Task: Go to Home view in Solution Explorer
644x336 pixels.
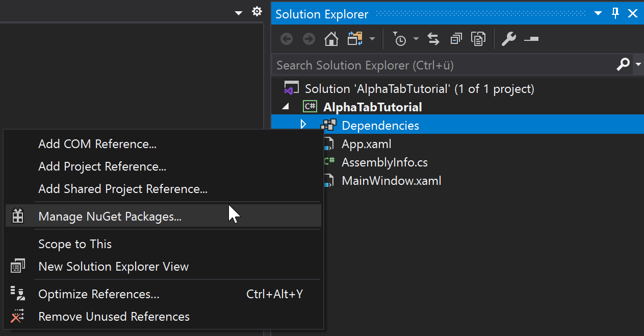Action: (331, 39)
